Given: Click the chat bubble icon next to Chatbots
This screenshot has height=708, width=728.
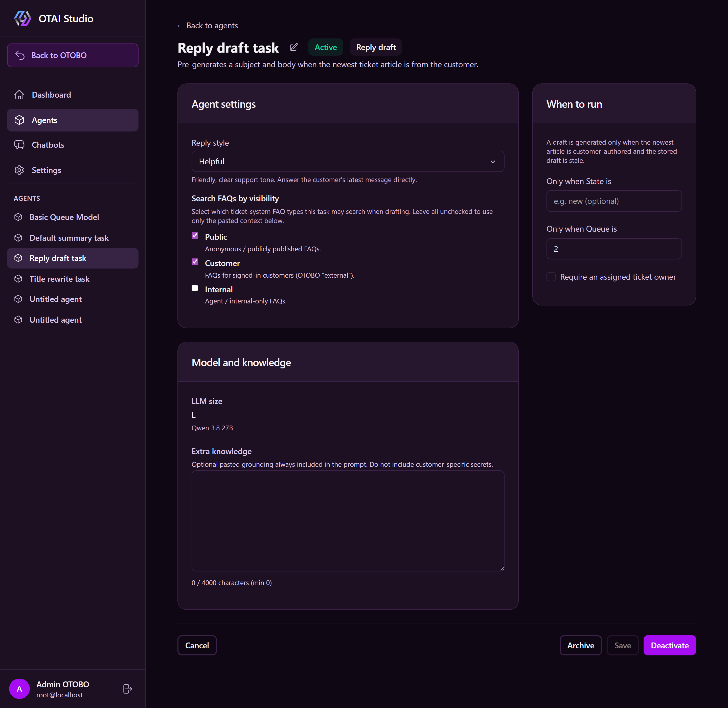Looking at the screenshot, I should coord(19,145).
